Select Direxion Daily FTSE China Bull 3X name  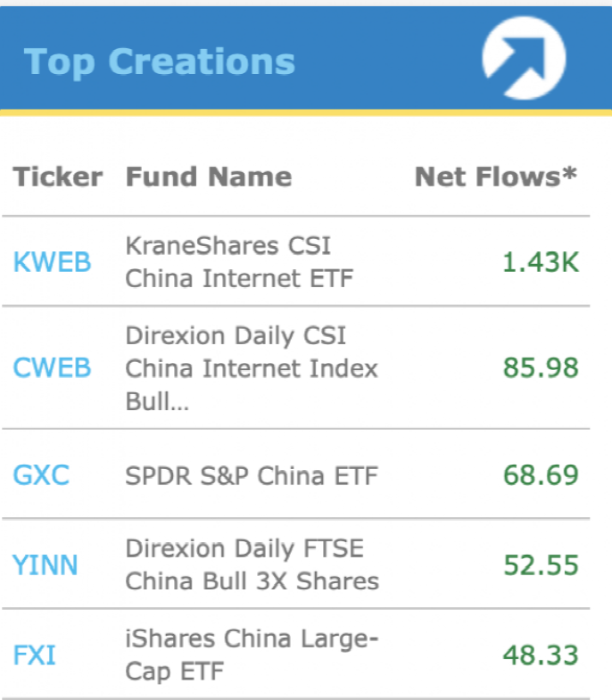coord(252,564)
